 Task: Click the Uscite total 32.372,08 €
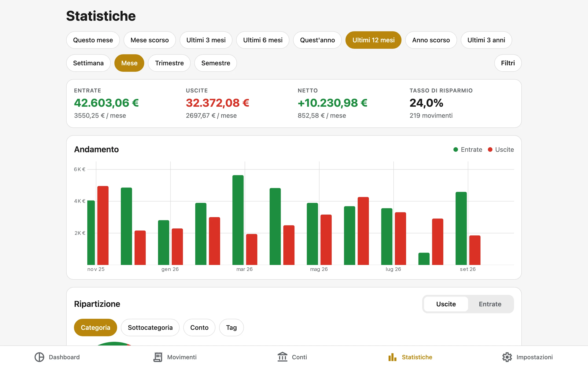(218, 103)
